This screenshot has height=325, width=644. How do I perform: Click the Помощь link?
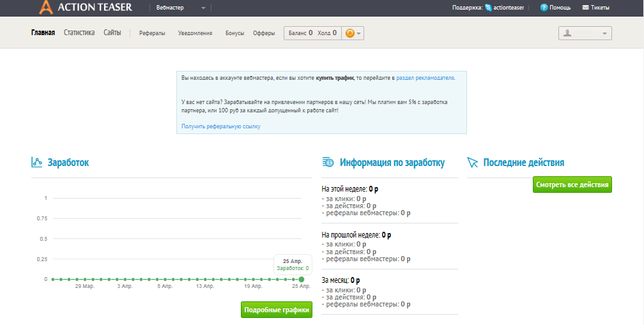click(x=560, y=8)
